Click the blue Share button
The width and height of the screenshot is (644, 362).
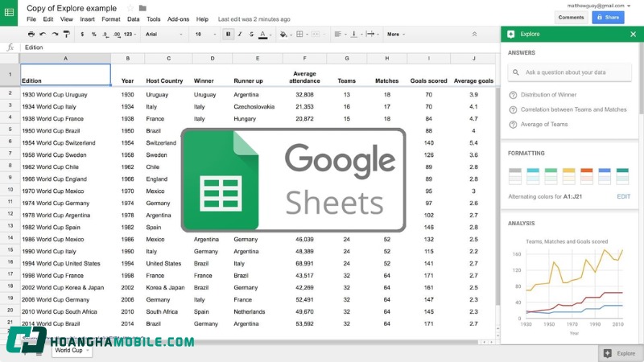coord(608,17)
